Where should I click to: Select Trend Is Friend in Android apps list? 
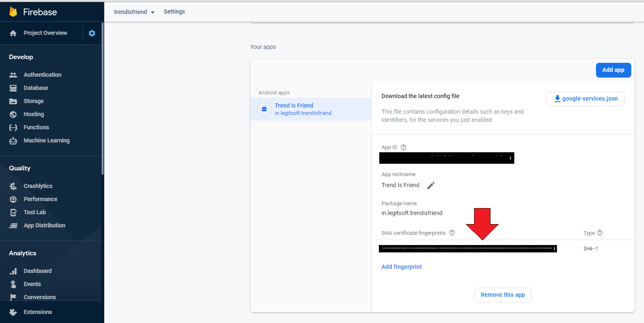pos(311,109)
